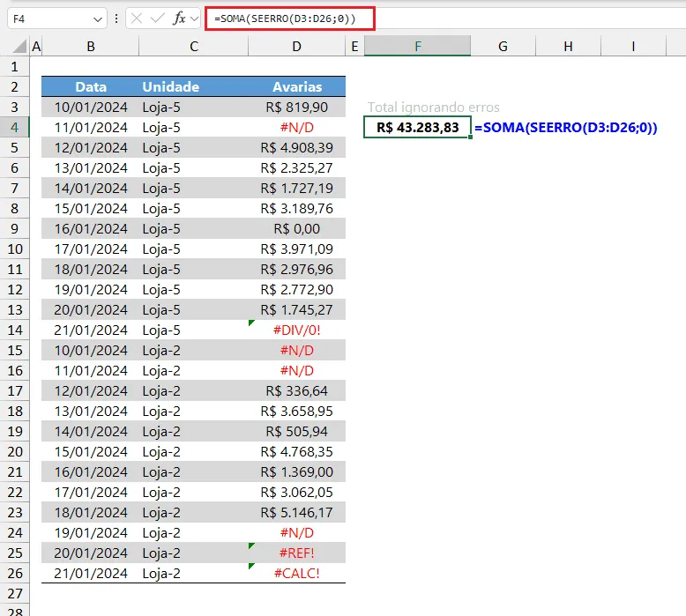The image size is (686, 616).
Task: Select column B header
Action: [91, 47]
